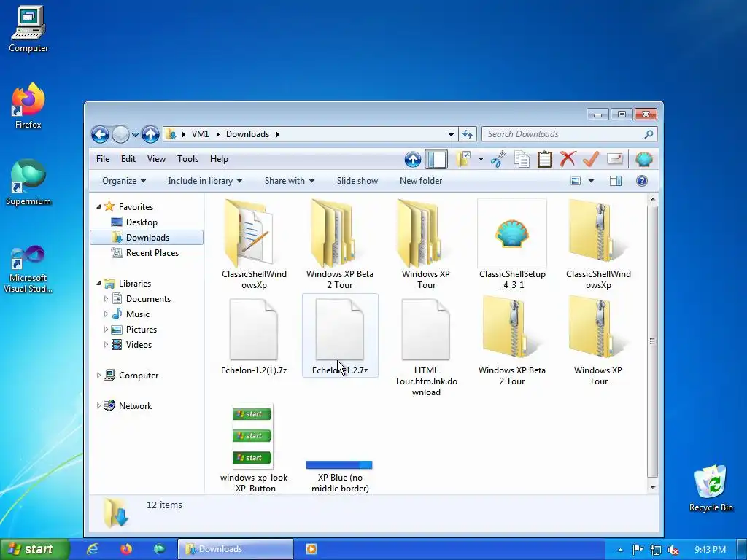This screenshot has width=747, height=560.
Task: Open the Include in library dropdown
Action: pyautogui.click(x=205, y=181)
